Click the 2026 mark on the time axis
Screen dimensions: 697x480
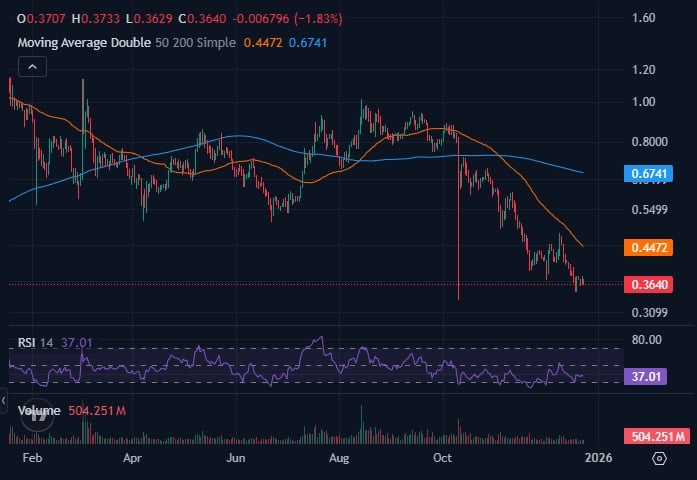click(x=597, y=458)
